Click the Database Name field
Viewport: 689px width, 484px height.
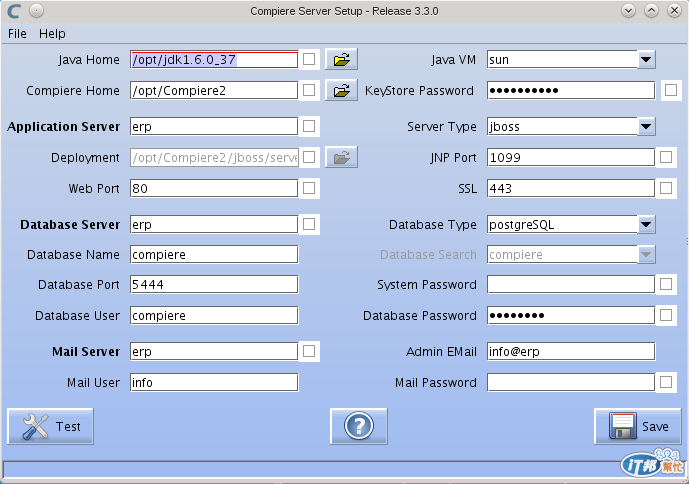coord(214,255)
